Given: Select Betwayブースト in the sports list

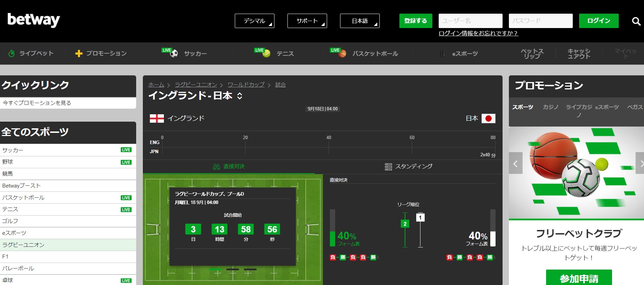Looking at the screenshot, I should click(x=68, y=186).
